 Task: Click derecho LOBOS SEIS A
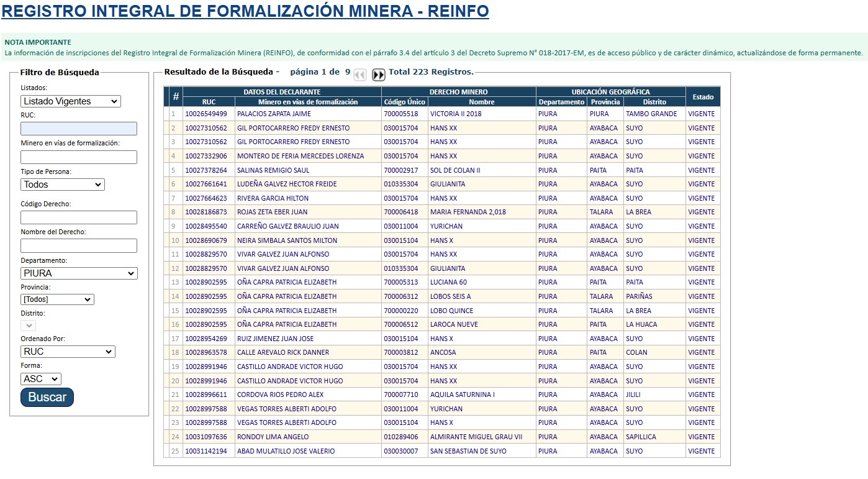click(x=451, y=296)
